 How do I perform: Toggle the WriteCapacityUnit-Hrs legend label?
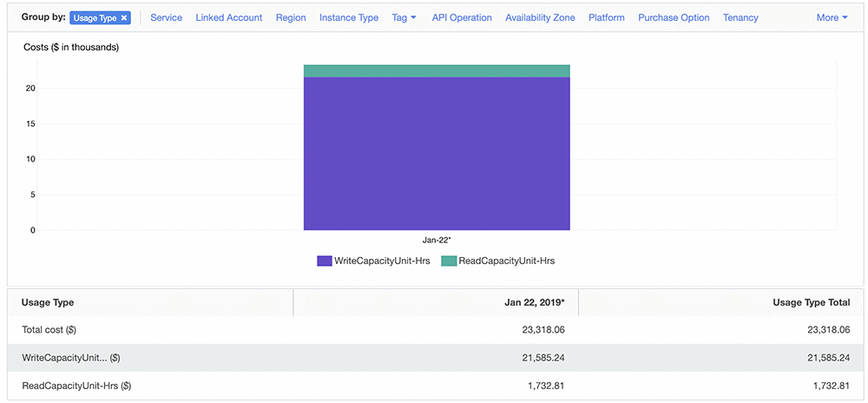pos(382,261)
